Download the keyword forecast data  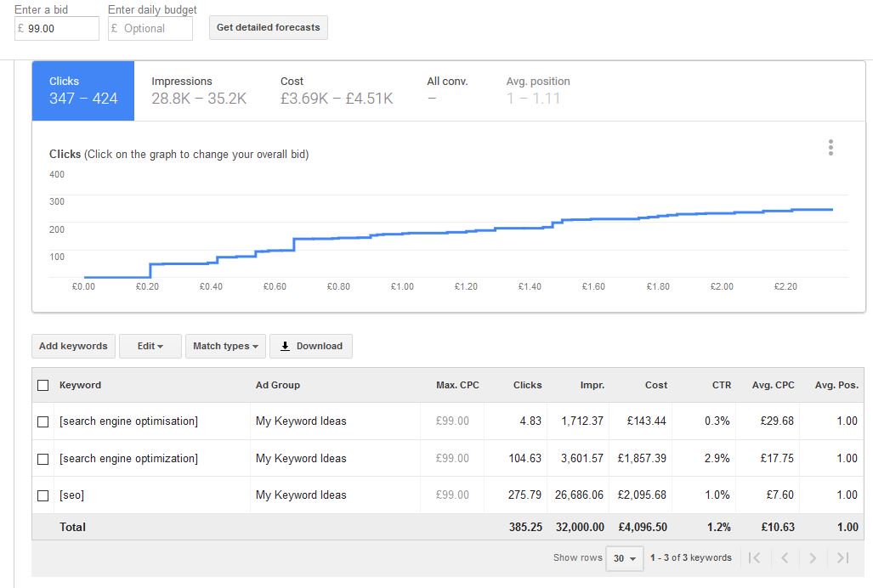tap(311, 346)
